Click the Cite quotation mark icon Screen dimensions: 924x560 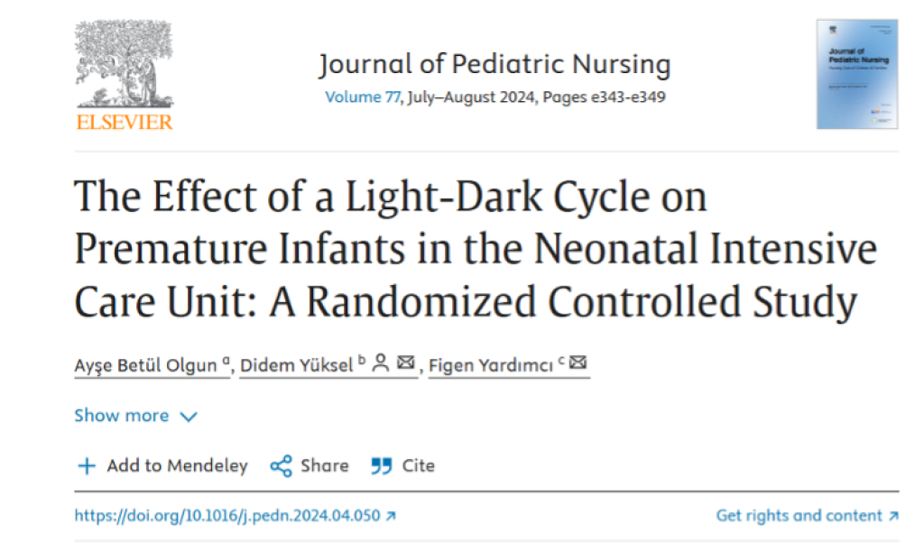(x=382, y=466)
